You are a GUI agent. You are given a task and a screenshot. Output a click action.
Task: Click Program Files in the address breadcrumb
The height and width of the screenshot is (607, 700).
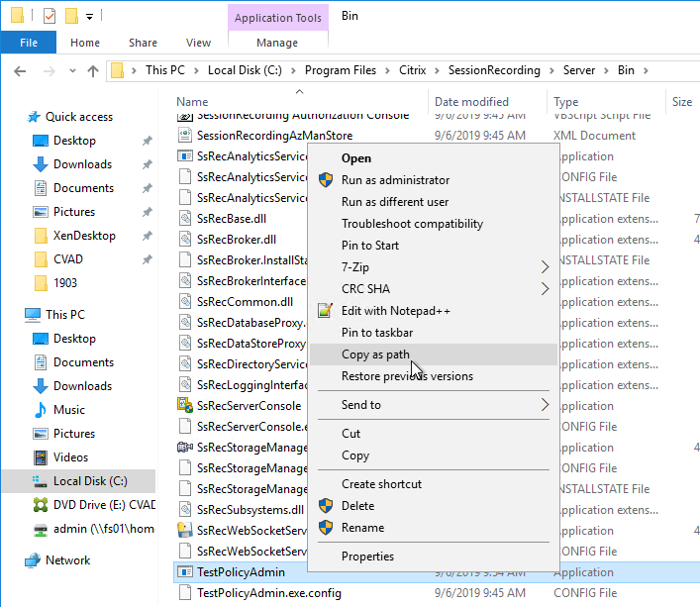pyautogui.click(x=341, y=70)
